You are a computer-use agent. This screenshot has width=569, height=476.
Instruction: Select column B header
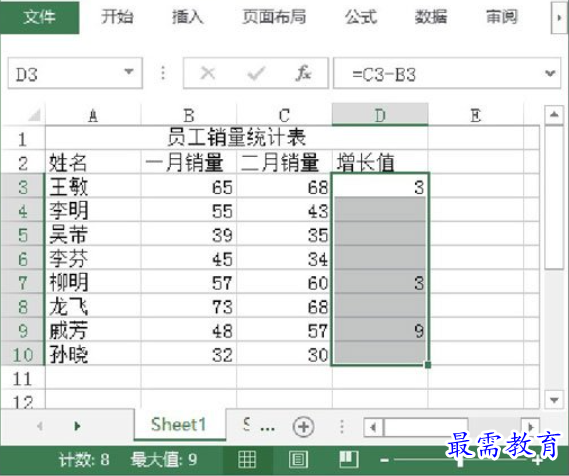tap(189, 115)
